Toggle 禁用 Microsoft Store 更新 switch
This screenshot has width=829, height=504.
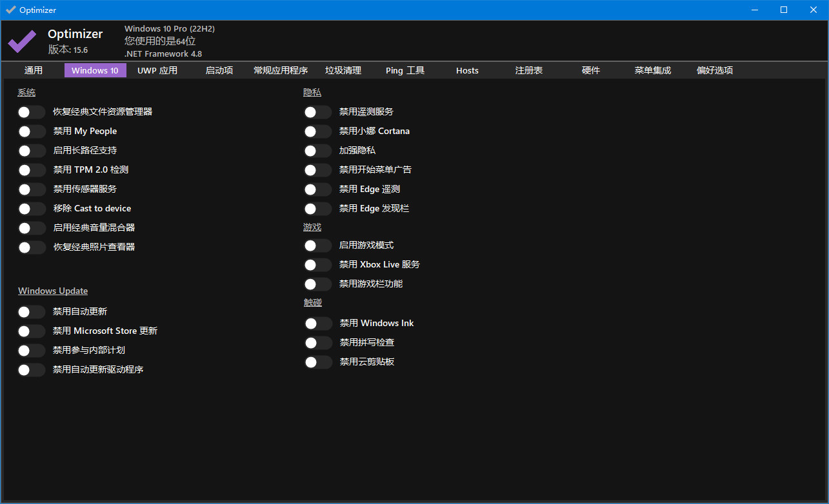(32, 331)
